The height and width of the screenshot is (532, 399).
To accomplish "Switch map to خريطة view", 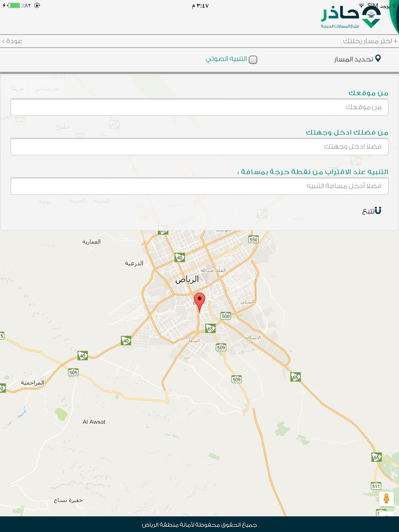I will click(17, 89).
